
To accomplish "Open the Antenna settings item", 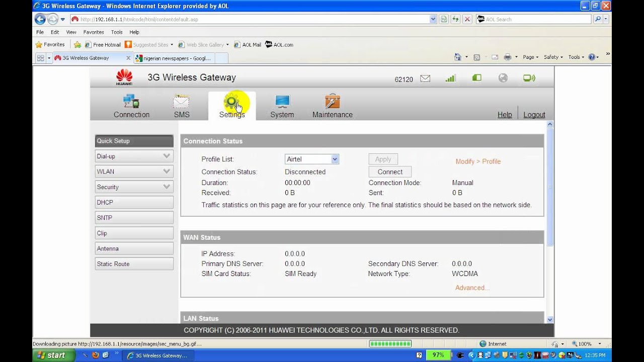I will (134, 248).
